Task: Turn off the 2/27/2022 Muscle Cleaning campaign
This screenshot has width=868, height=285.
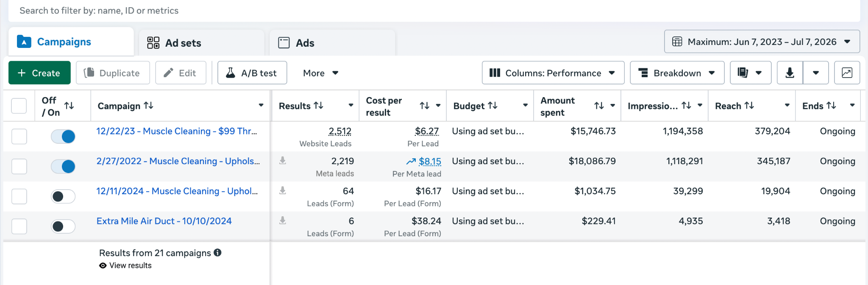Action: [63, 166]
